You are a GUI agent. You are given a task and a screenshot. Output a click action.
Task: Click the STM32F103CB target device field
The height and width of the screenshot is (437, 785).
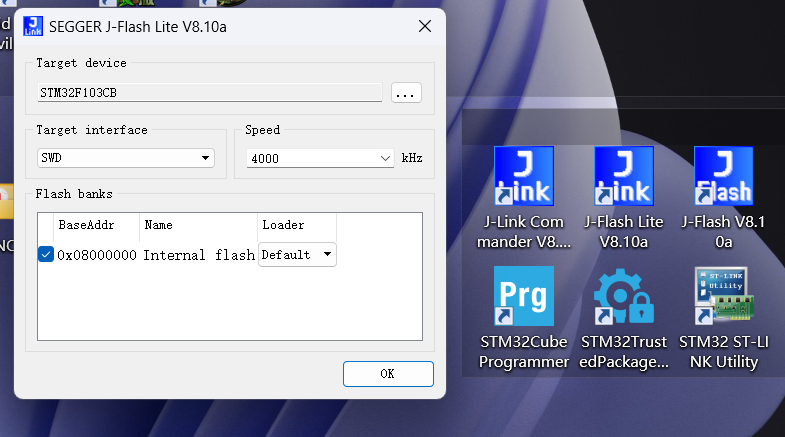point(210,93)
